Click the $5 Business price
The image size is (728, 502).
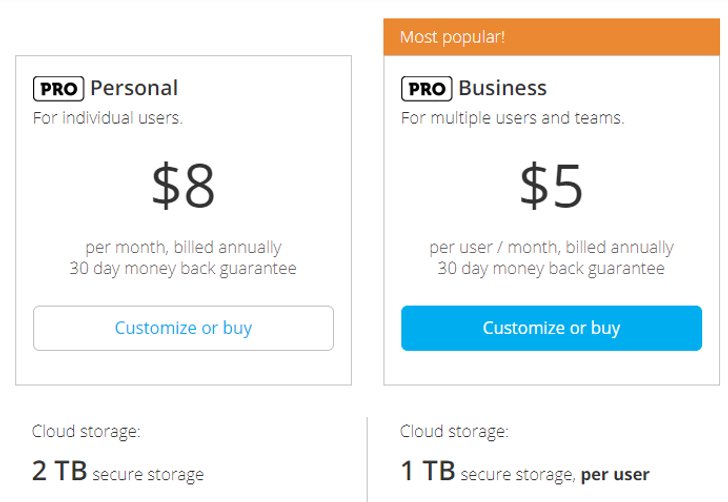point(552,185)
